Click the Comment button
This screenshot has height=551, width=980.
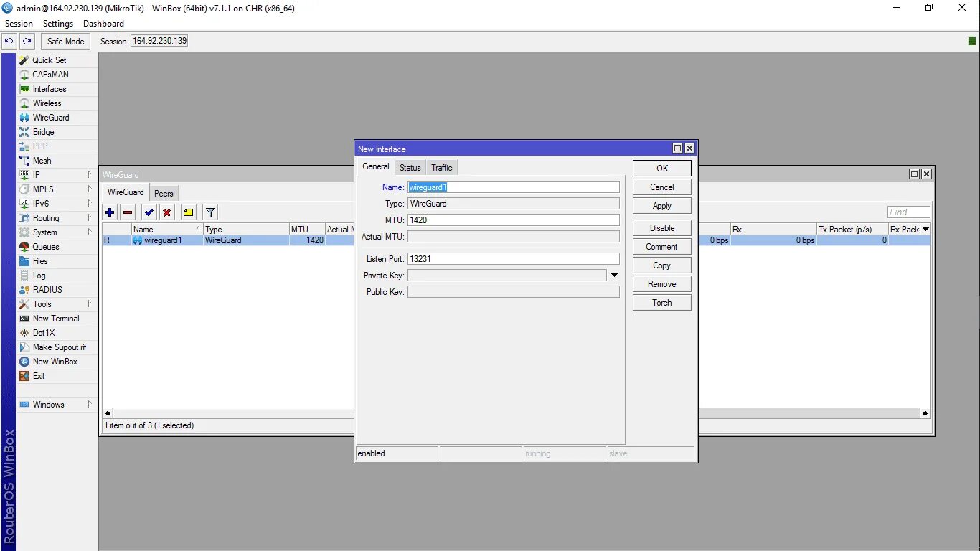pos(662,247)
